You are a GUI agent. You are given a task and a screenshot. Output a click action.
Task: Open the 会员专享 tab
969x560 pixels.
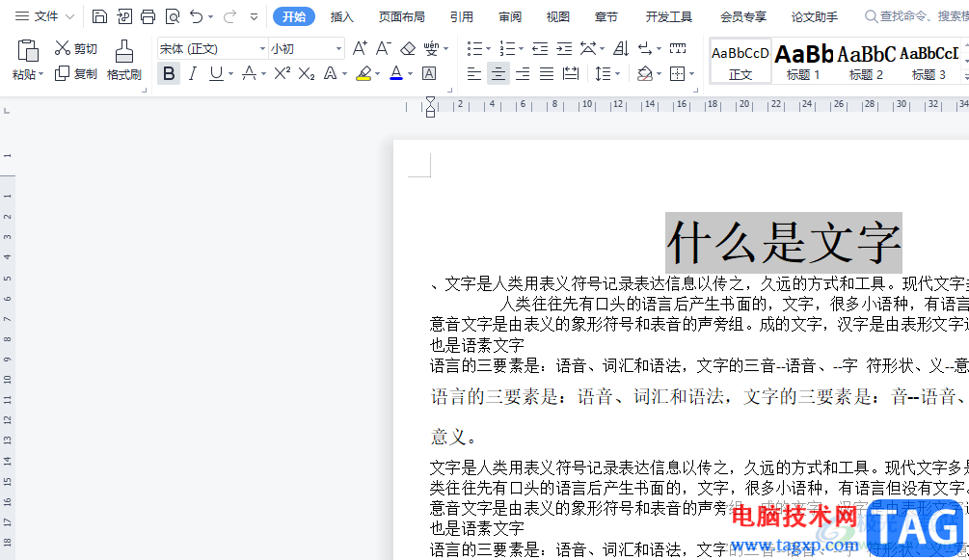pos(743,16)
